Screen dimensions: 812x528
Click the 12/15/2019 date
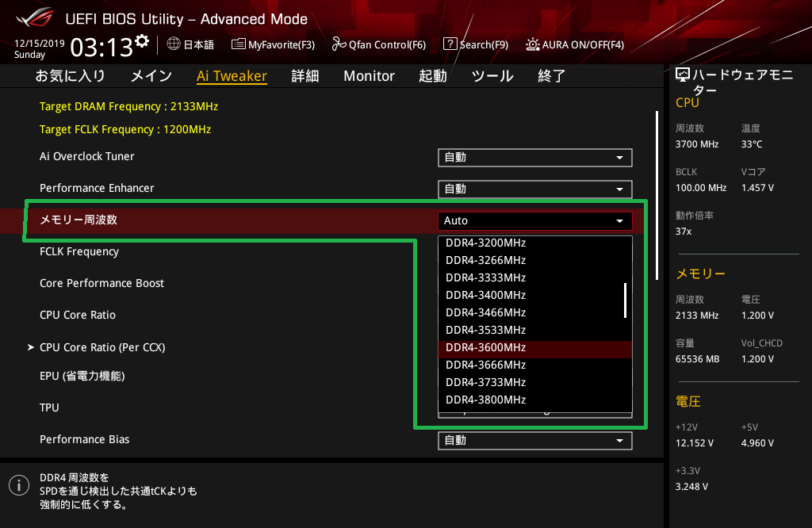pos(40,44)
